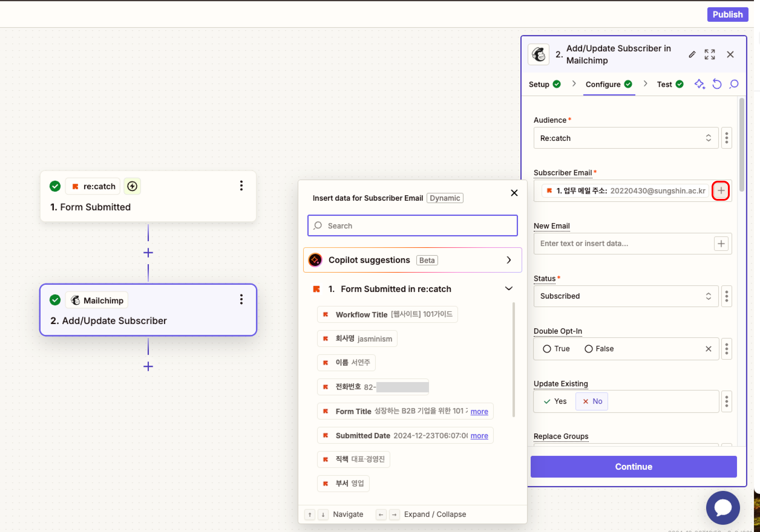Viewport: 760px width, 532px height.
Task: Insert the Submitted Date field
Action: [405, 435]
